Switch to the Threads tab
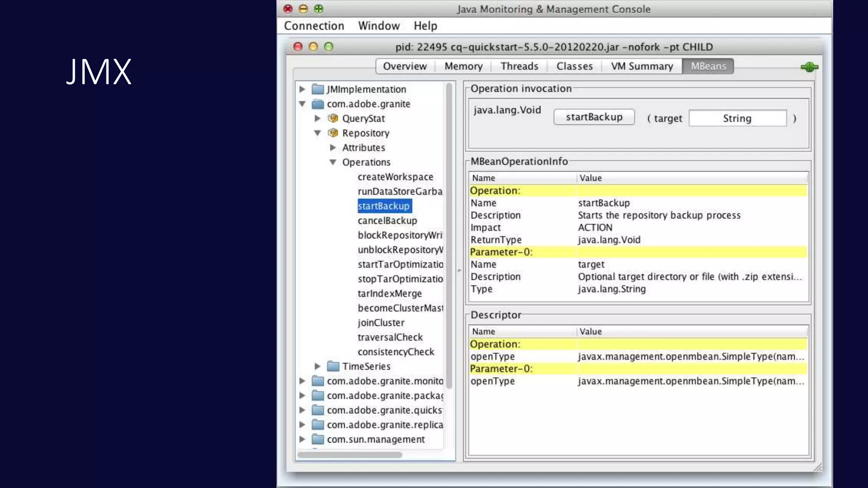This screenshot has width=868, height=488. click(x=519, y=66)
